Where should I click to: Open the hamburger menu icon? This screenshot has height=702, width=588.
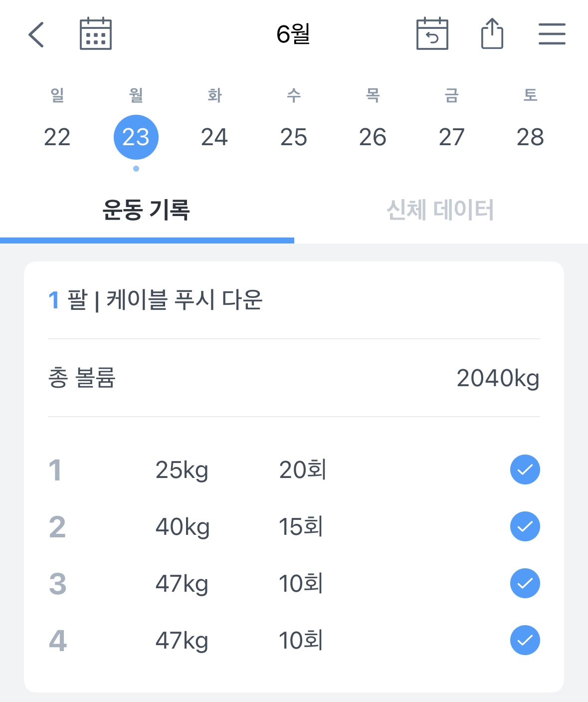pos(552,34)
